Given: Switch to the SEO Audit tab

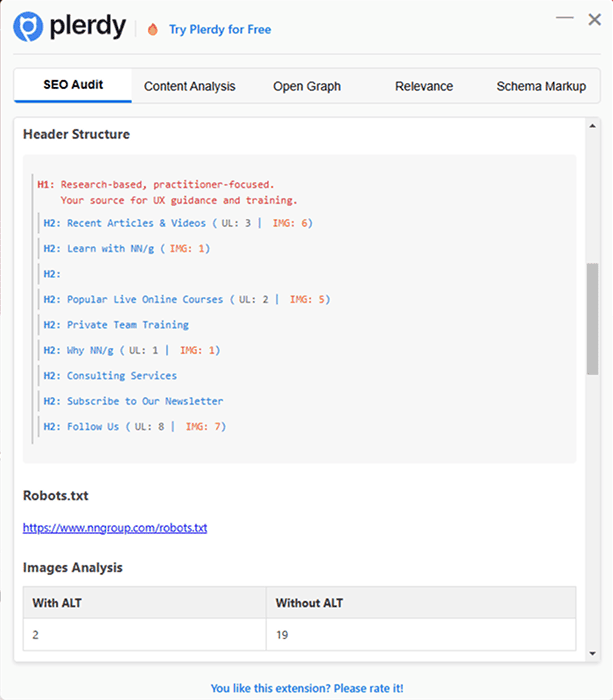Looking at the screenshot, I should pos(73,85).
